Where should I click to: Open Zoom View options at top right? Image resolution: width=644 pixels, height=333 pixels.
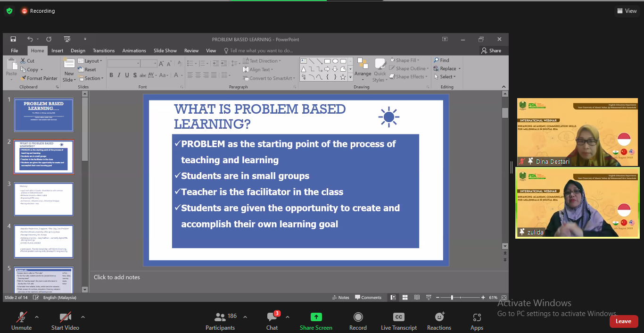coord(627,11)
